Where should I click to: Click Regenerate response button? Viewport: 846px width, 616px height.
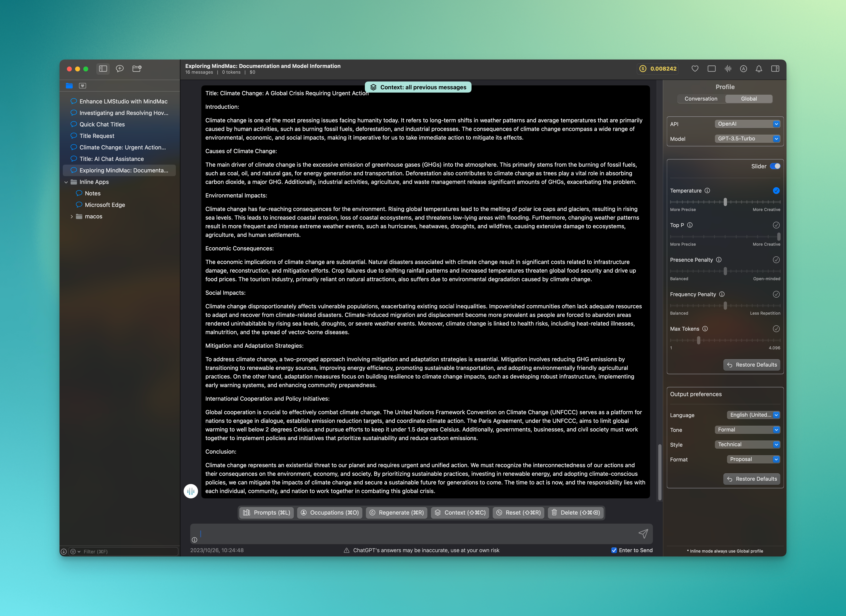(x=396, y=513)
